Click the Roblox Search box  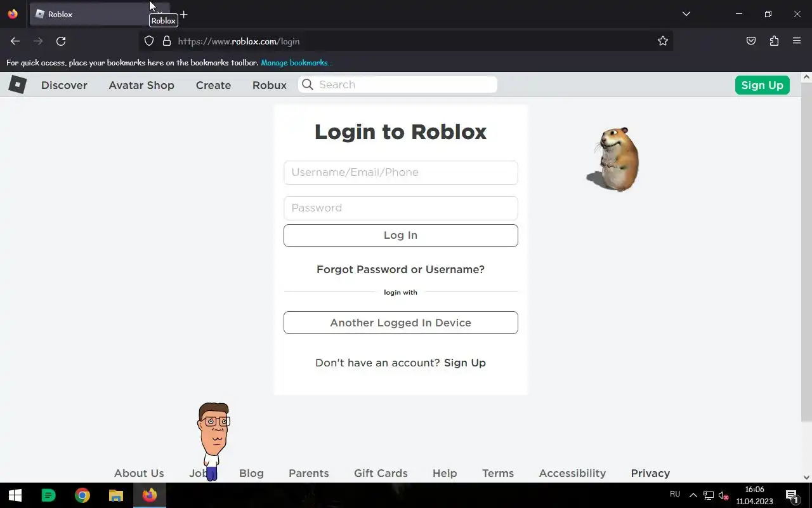coord(398,84)
